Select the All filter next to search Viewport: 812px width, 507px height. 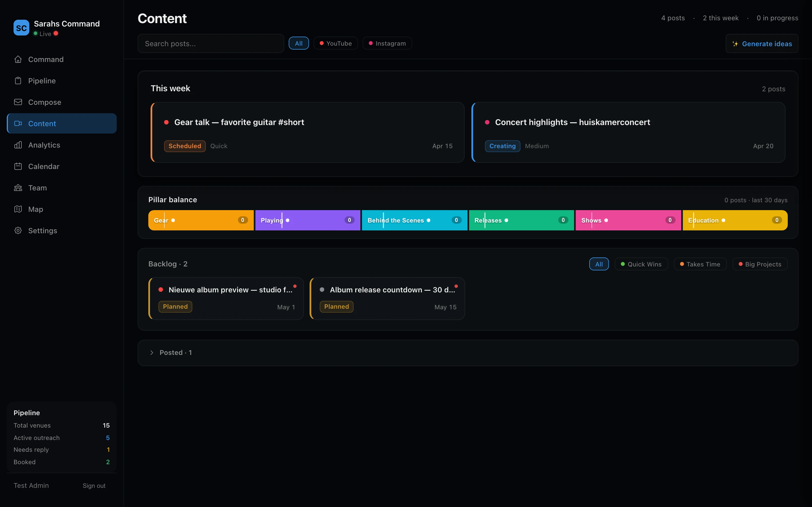[x=298, y=43]
